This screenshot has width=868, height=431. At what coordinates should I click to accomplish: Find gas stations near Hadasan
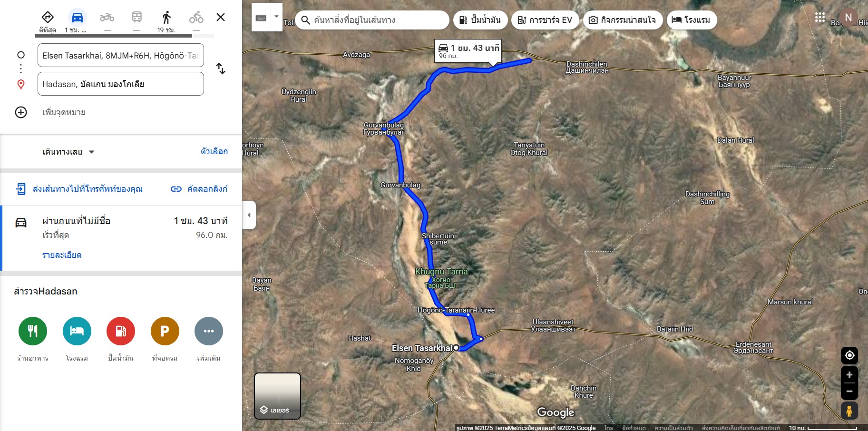coord(121,331)
